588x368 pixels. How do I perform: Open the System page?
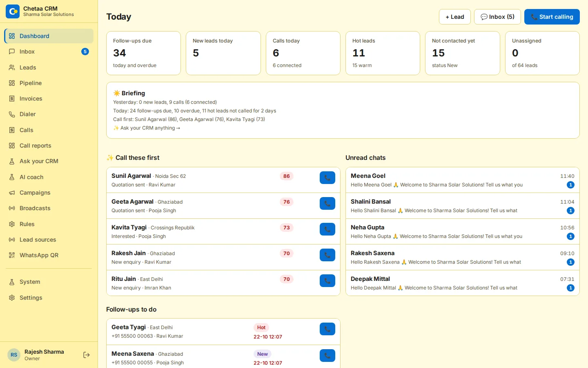(49, 282)
